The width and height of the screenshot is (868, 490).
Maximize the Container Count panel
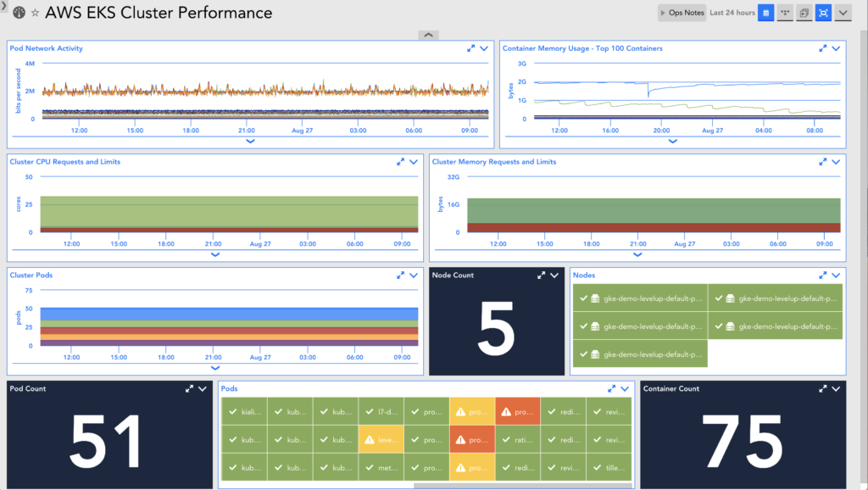(x=821, y=388)
